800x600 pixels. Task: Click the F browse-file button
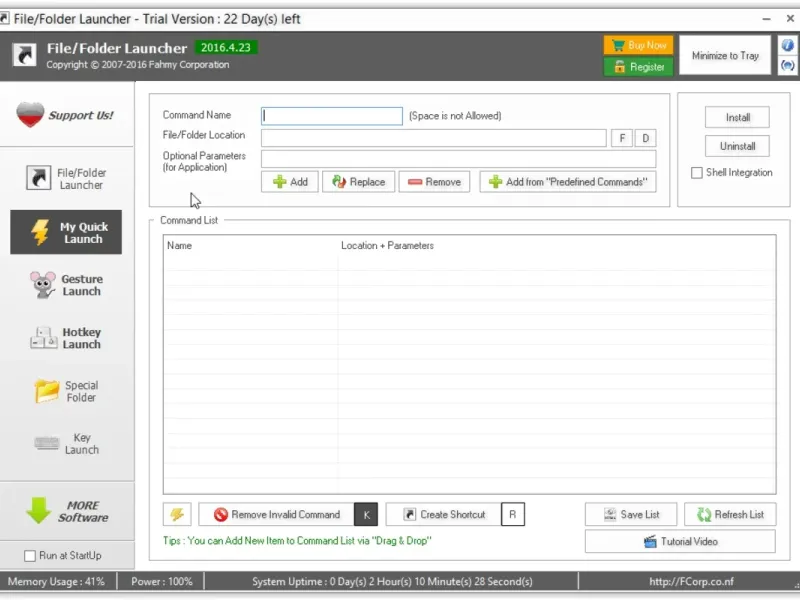[x=622, y=138]
